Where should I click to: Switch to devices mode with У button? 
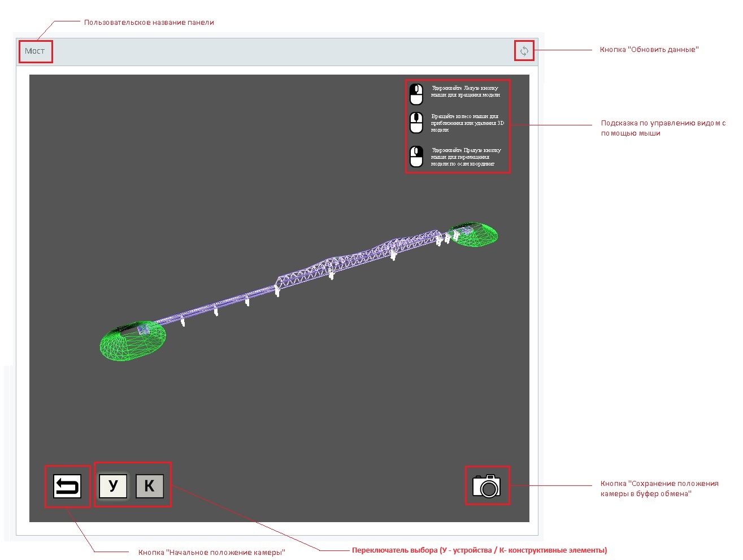[113, 485]
